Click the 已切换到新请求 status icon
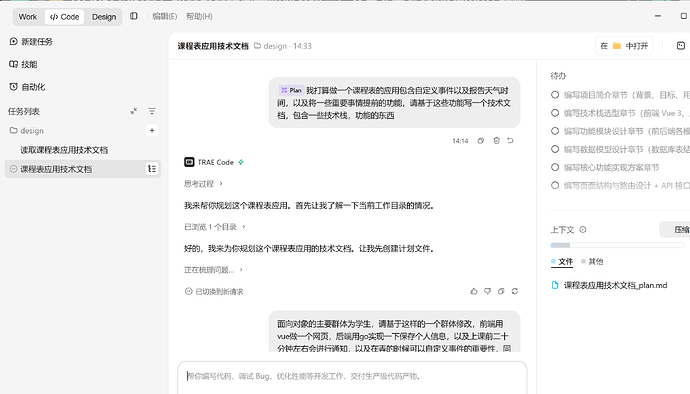 point(188,291)
